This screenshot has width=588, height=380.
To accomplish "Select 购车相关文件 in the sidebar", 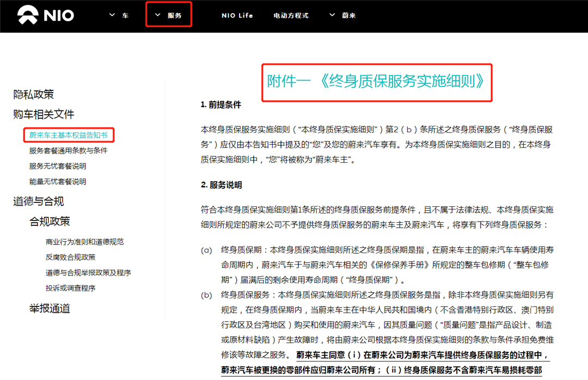I will (44, 114).
